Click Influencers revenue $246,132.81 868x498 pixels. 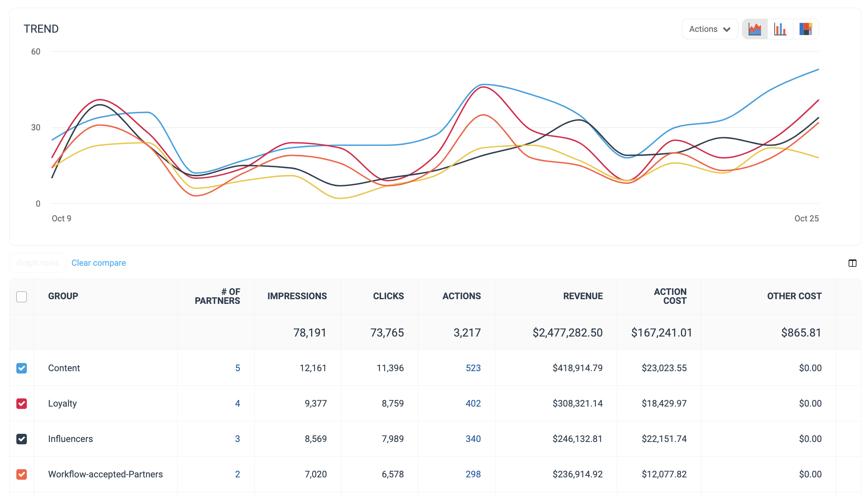tap(577, 439)
